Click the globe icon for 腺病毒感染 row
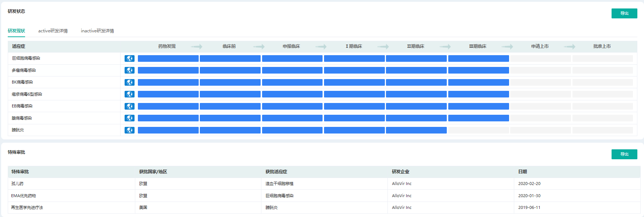The width and height of the screenshot is (644, 217). (x=129, y=118)
